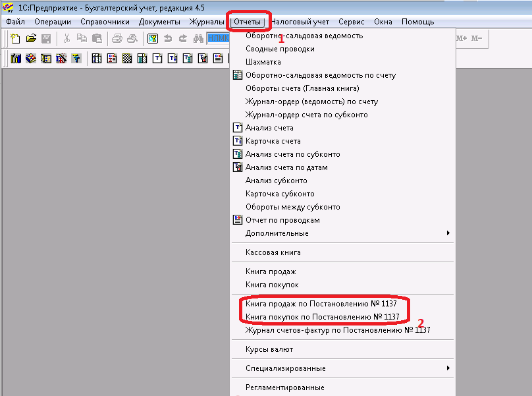Click the M- memory button
Screen dimensions: 532x396
pyautogui.click(x=477, y=38)
